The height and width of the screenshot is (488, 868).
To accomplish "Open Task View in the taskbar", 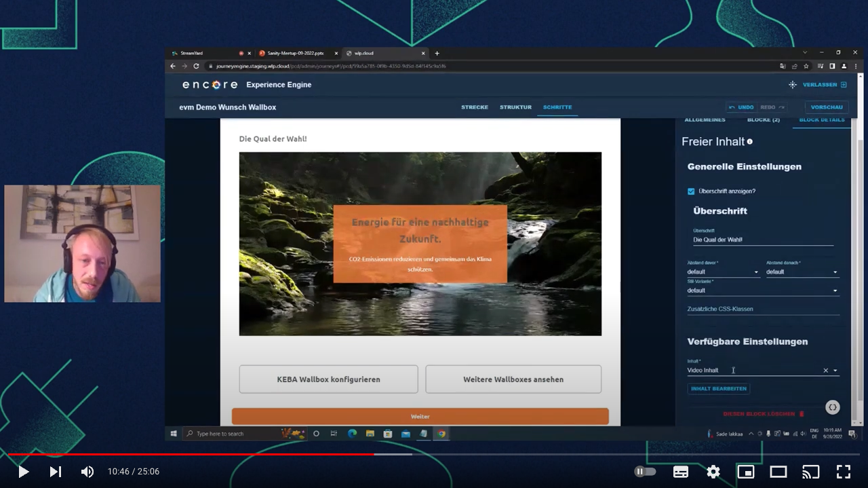I will click(334, 434).
